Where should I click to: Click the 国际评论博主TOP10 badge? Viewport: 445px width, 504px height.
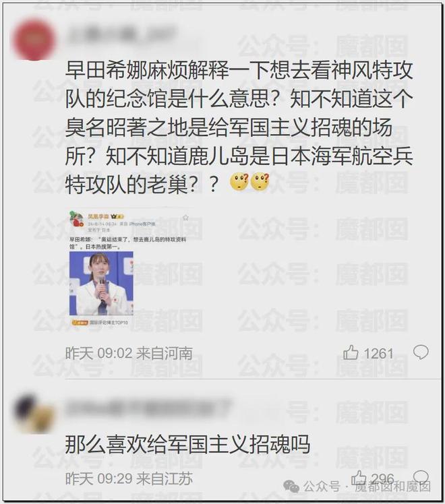point(100,322)
